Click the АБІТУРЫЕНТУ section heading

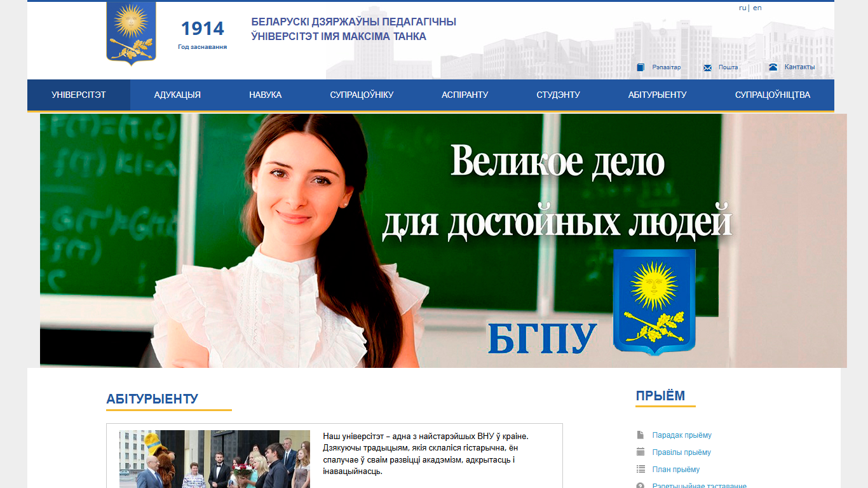(153, 399)
